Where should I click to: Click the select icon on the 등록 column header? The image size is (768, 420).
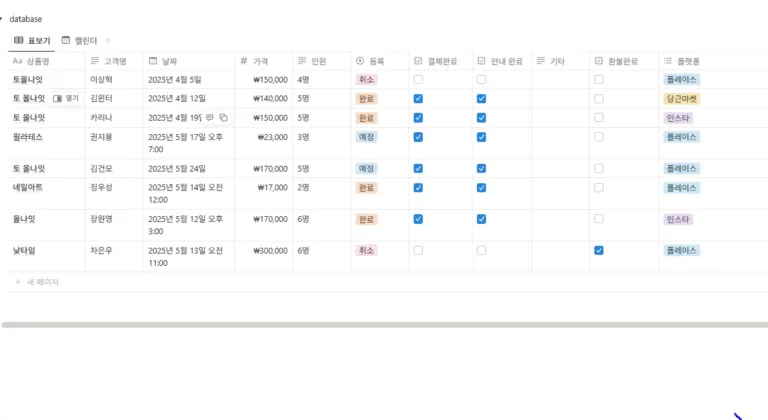[x=360, y=61]
